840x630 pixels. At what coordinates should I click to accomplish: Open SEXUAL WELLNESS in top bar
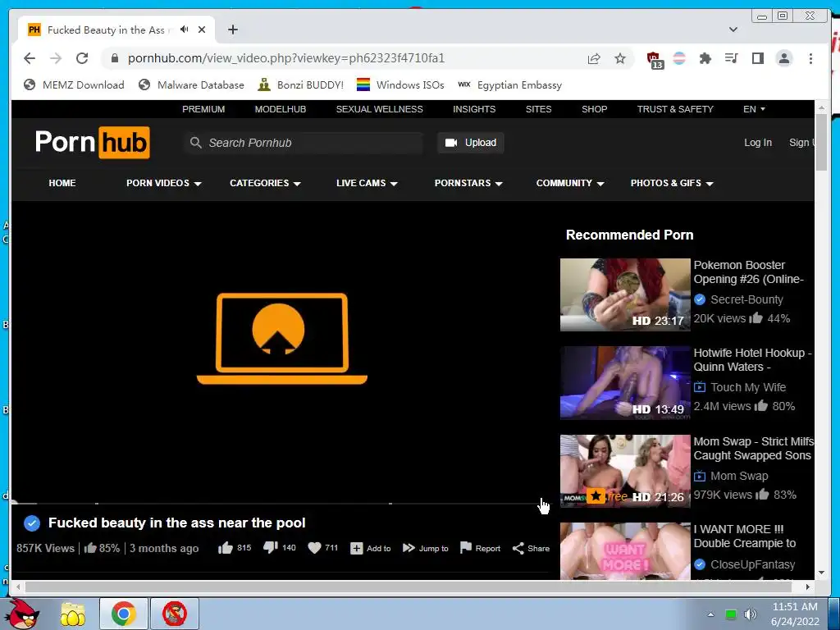[x=379, y=109]
